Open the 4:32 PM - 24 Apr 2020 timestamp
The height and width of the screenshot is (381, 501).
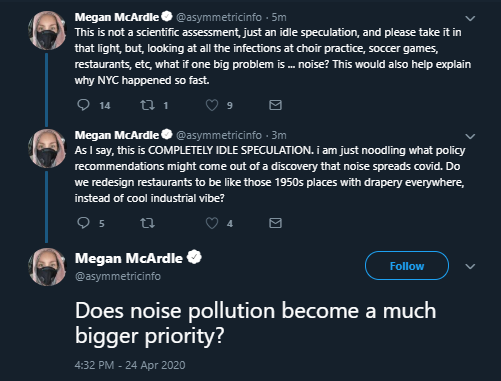point(130,365)
